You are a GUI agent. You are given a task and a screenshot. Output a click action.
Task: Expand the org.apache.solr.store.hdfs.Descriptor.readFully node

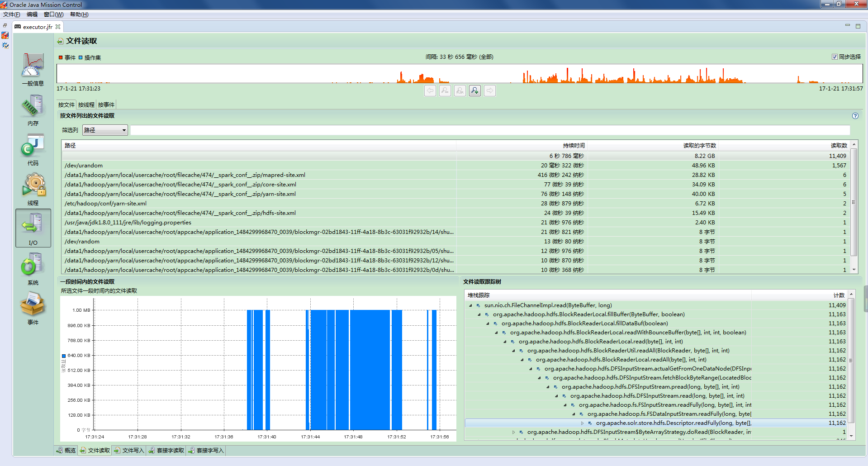tap(582, 423)
